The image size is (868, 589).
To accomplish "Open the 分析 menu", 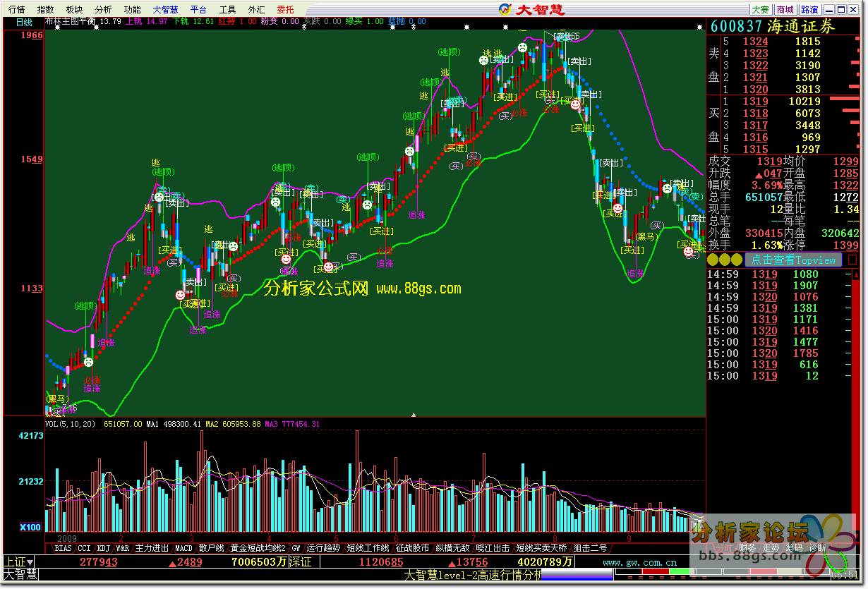I will [x=103, y=10].
